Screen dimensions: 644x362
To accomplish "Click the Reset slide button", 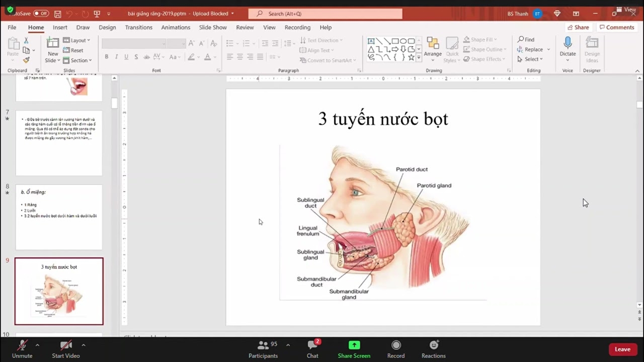I will [x=73, y=50].
